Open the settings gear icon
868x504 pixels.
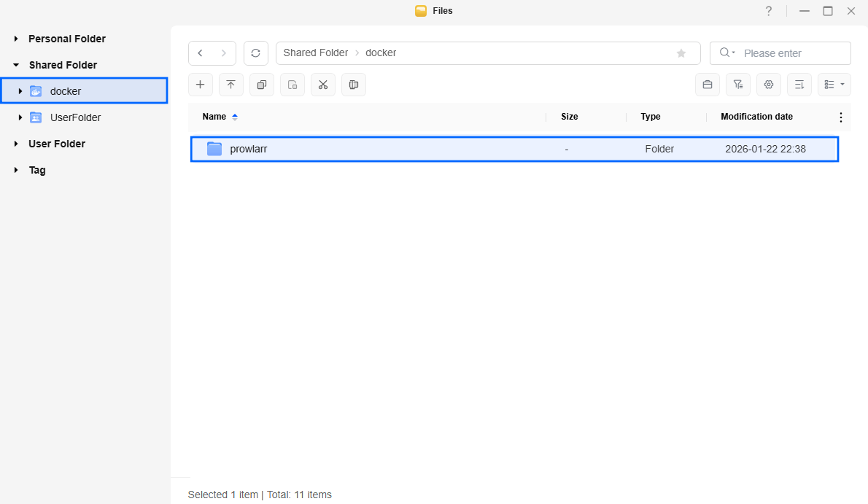pyautogui.click(x=769, y=85)
